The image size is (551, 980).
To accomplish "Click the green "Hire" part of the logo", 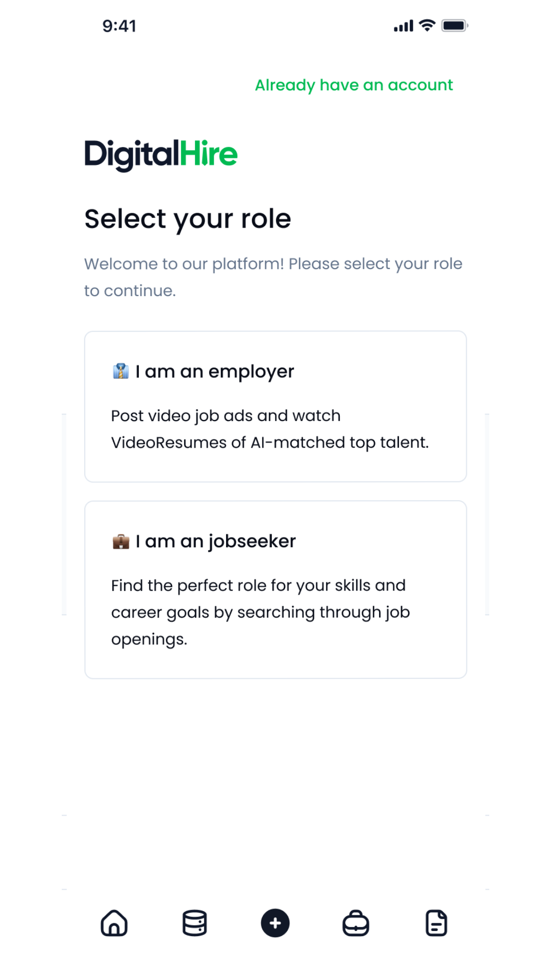I will [209, 154].
